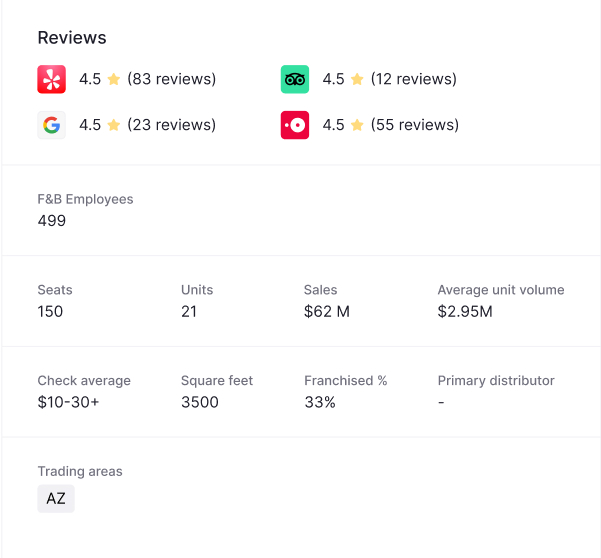Click the OpenTable rating star
This screenshot has width=601, height=558.
[357, 125]
